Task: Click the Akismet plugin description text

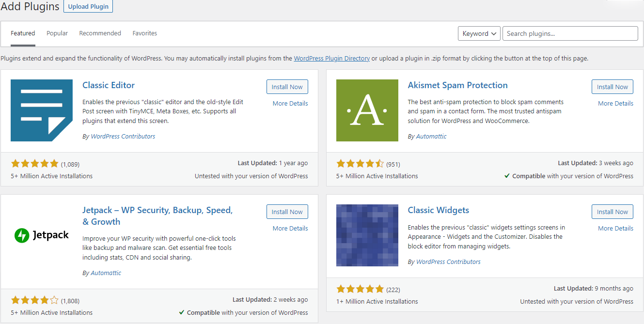Action: coord(486,111)
